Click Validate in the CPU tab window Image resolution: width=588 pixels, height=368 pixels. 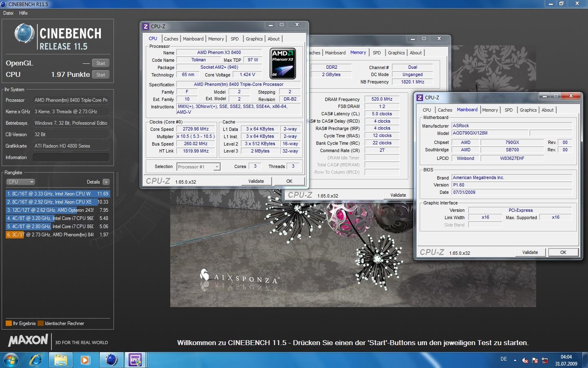point(256,181)
